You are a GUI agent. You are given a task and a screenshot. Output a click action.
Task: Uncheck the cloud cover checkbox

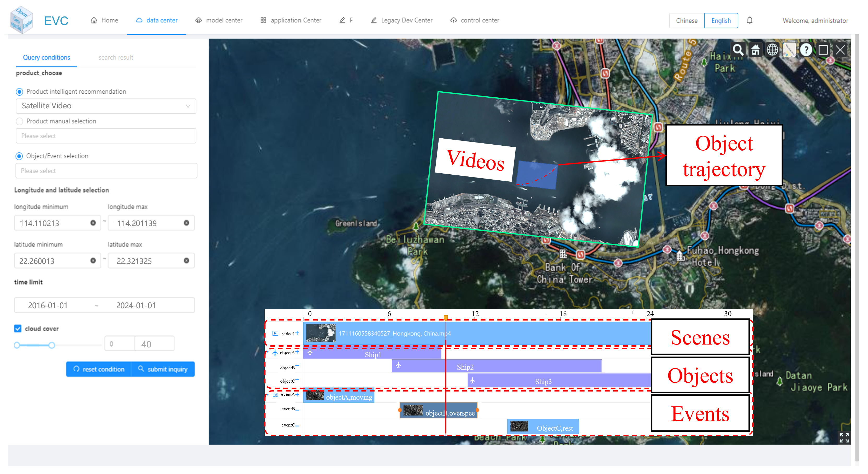(x=18, y=328)
